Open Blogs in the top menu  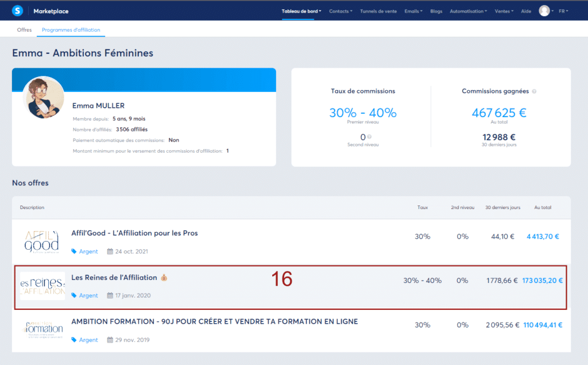(x=436, y=11)
